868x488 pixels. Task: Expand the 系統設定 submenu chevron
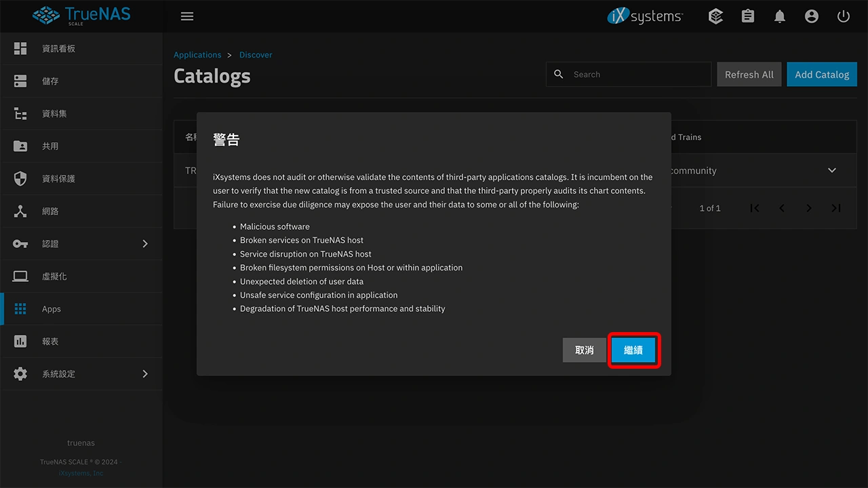(144, 374)
